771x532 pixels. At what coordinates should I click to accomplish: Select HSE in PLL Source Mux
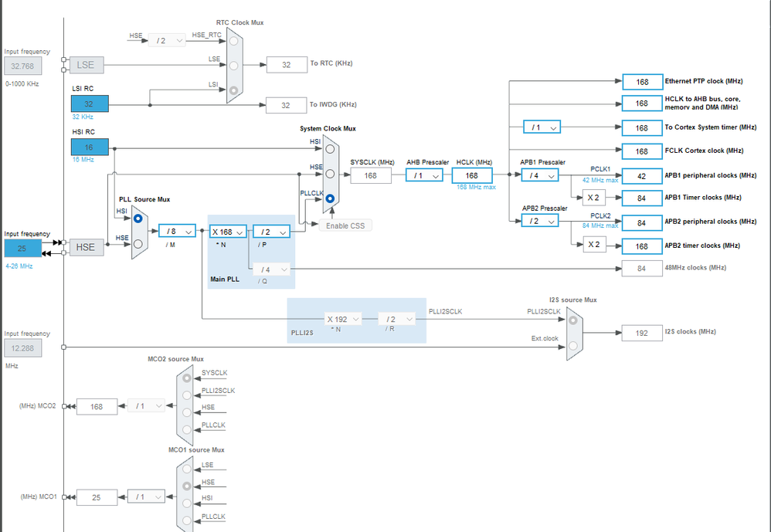[138, 244]
